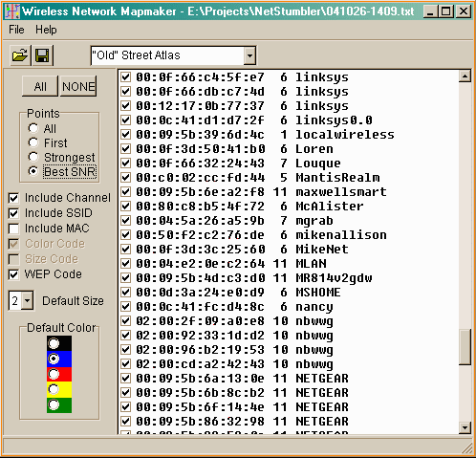The height and width of the screenshot is (458, 476).
Task: Click NETGEAR row with MAC 00:09:5b:86:32:98
Action: point(242,422)
